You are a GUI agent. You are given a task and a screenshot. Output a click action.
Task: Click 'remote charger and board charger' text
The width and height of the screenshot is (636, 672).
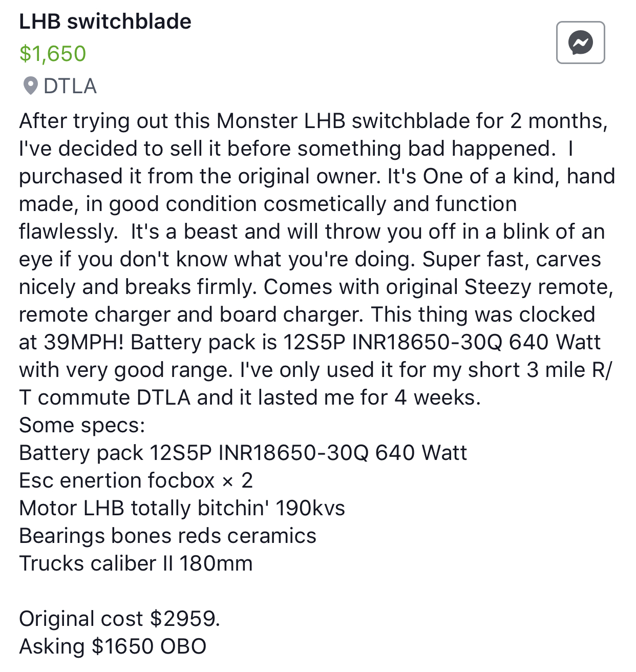click(192, 314)
